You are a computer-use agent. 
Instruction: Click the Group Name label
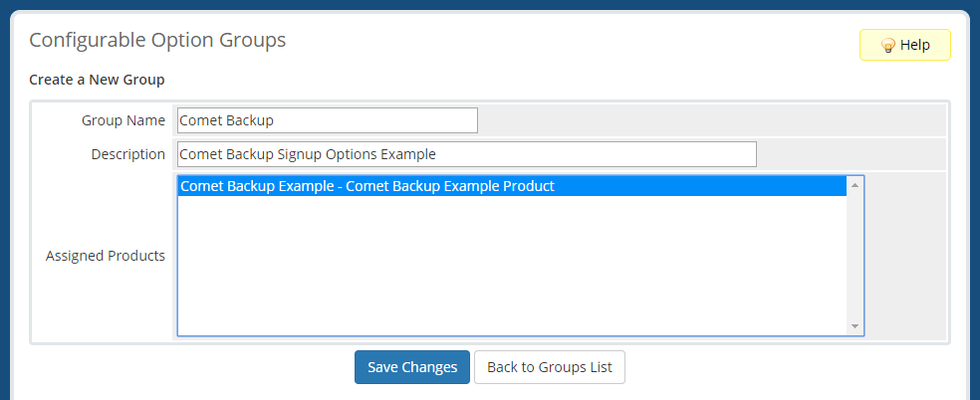pyautogui.click(x=123, y=120)
